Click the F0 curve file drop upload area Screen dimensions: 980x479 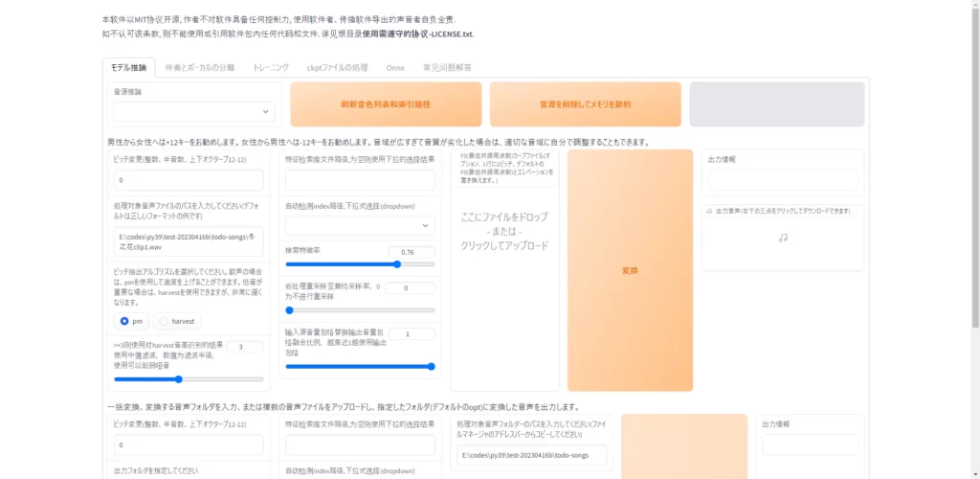tap(504, 231)
